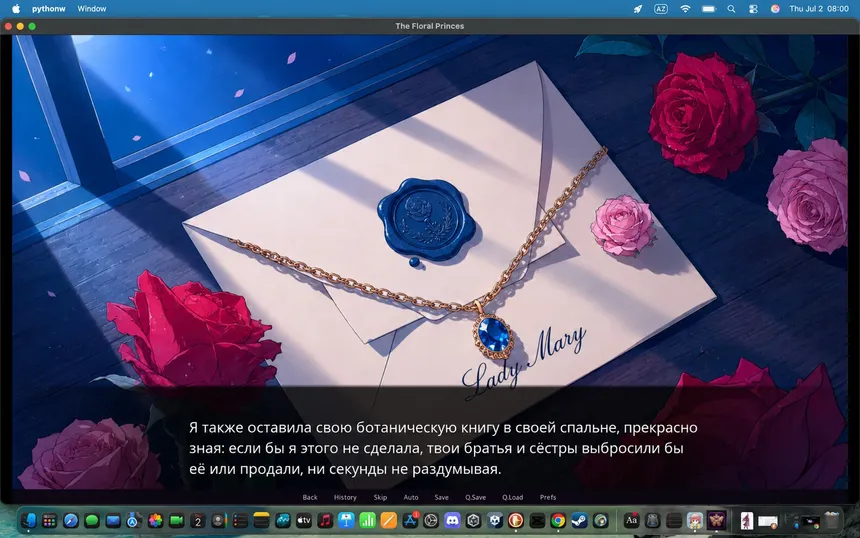The width and height of the screenshot is (860, 538).
Task: Quick save with Q.Save
Action: (x=476, y=497)
